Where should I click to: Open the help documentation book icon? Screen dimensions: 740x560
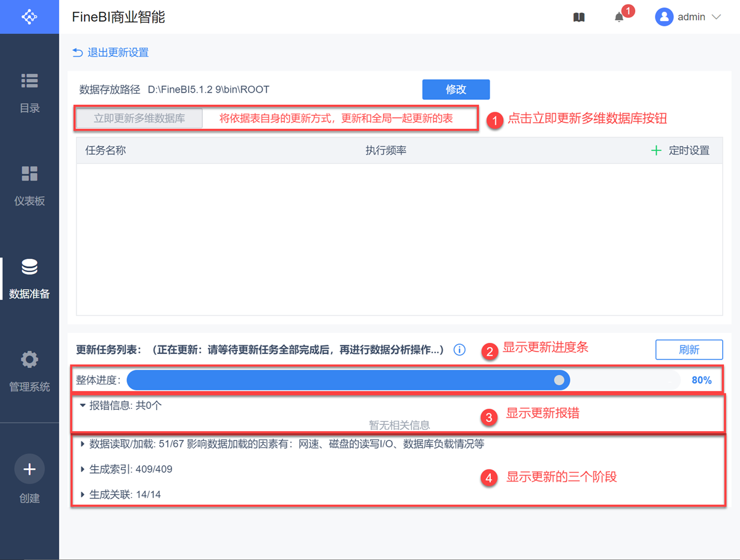(578, 17)
